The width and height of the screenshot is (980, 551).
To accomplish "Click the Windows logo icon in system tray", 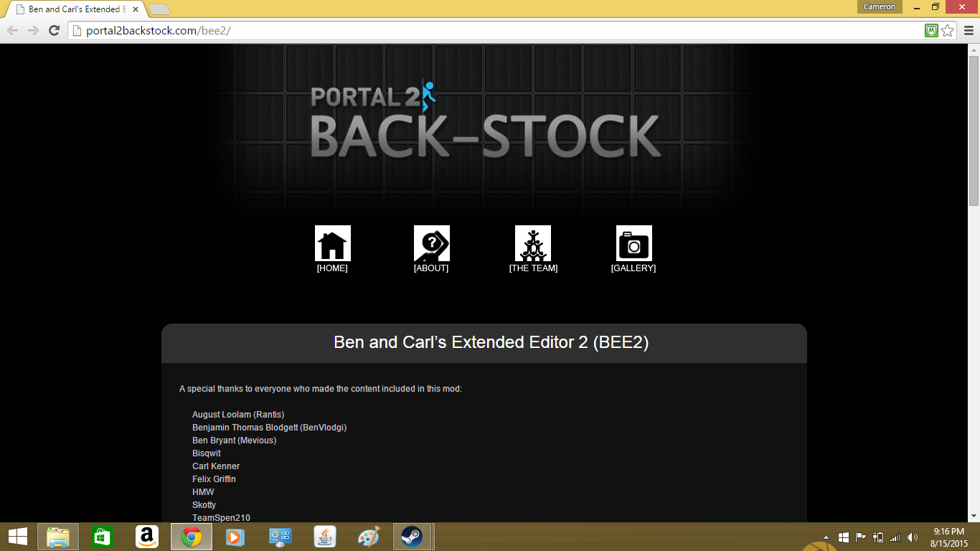I will point(843,537).
